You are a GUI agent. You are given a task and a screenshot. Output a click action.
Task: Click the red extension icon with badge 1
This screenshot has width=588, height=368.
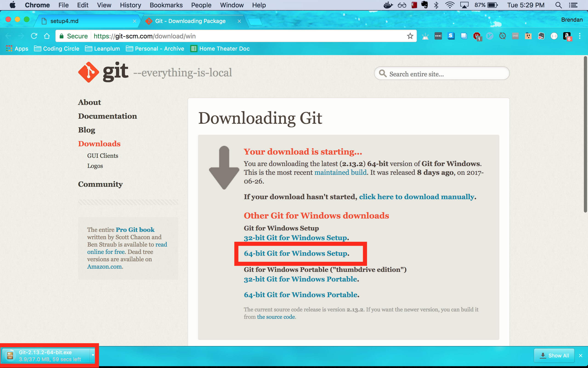point(477,36)
